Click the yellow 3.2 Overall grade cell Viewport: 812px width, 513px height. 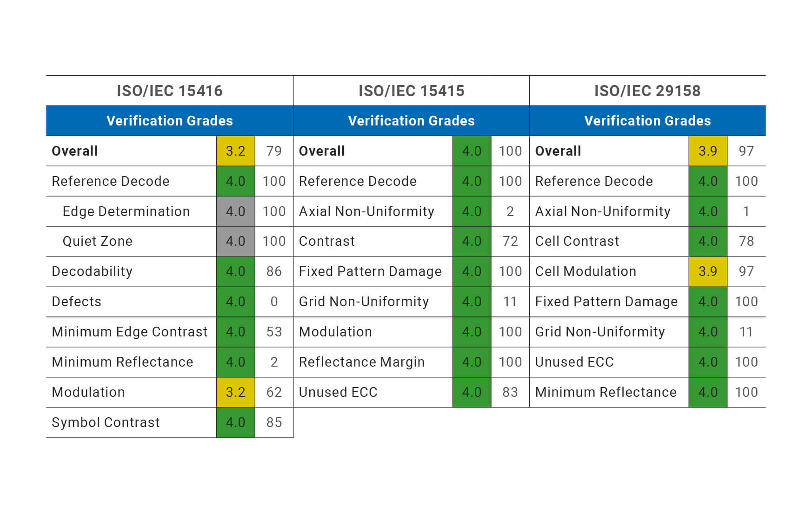[x=235, y=151]
